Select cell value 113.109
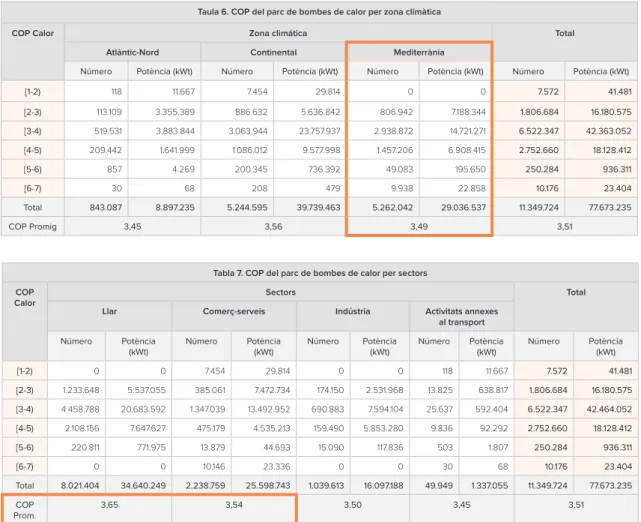This screenshot has width=641, height=522. [109, 112]
